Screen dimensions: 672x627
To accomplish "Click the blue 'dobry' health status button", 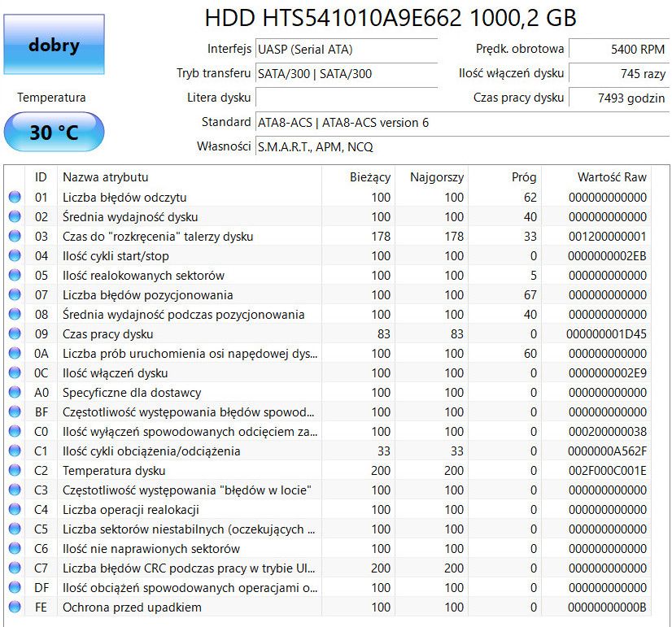I will pyautogui.click(x=54, y=45).
